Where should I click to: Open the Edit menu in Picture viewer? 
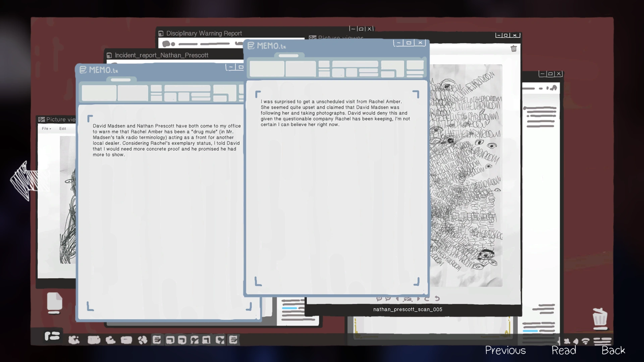tap(63, 129)
